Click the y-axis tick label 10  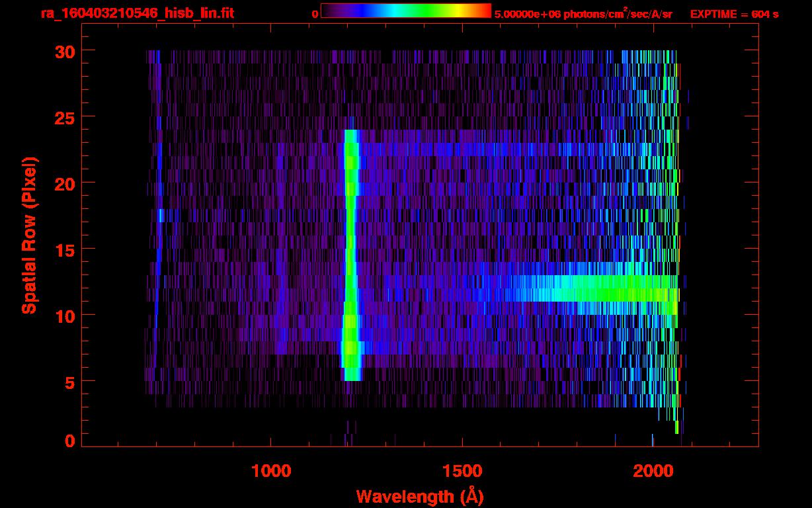pos(63,316)
